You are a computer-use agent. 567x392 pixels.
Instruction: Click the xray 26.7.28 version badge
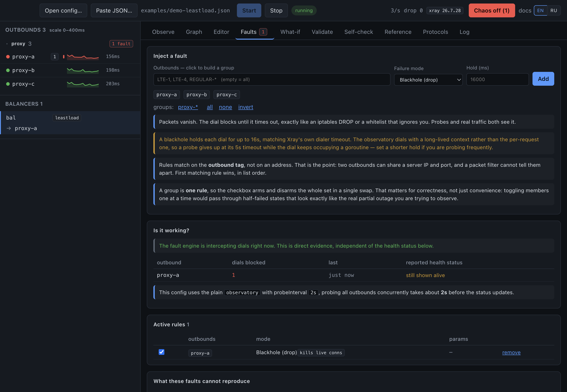coord(445,11)
